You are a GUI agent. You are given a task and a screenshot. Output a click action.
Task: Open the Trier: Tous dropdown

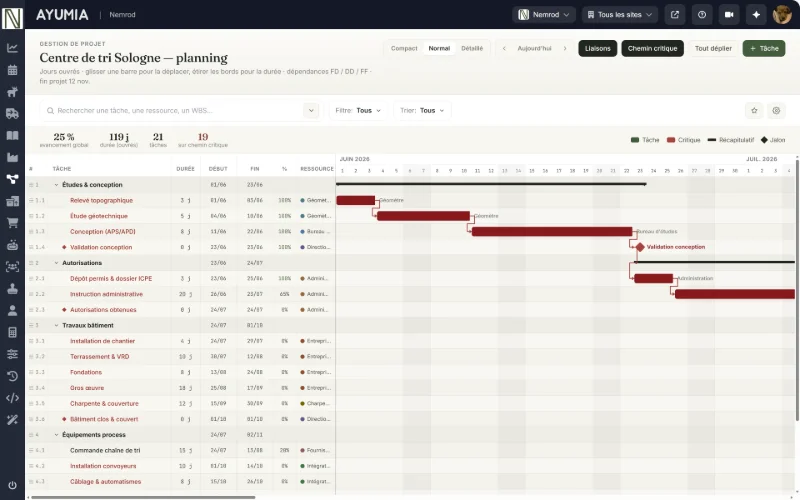click(x=422, y=110)
